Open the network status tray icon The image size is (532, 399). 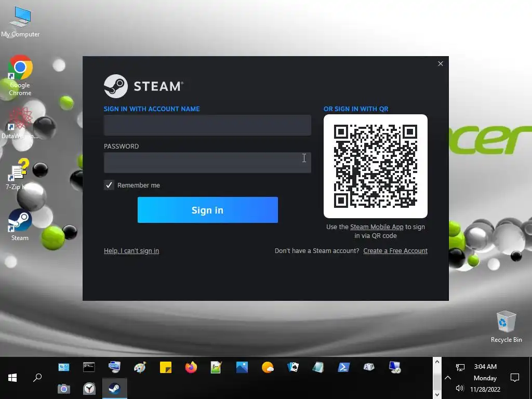coord(460,367)
